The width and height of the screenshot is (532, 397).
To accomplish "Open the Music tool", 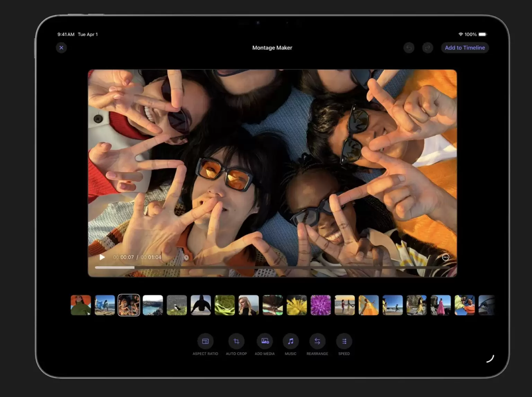I will 291,341.
